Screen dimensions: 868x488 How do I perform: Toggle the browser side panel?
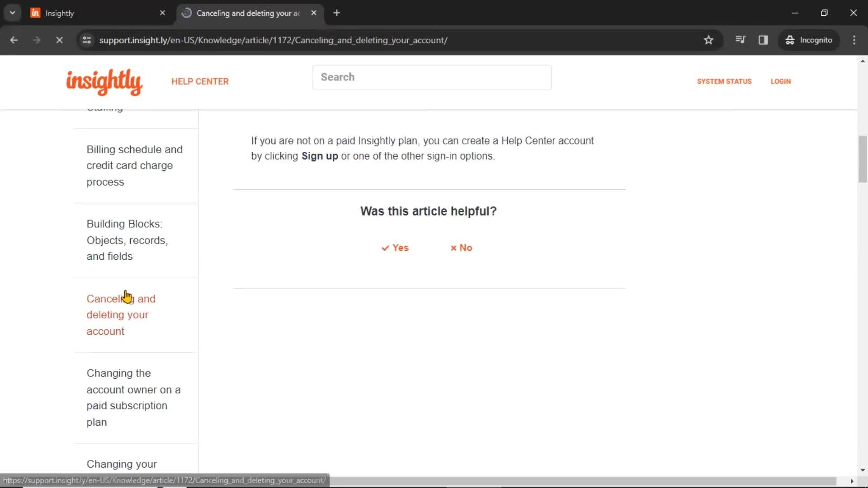(763, 40)
